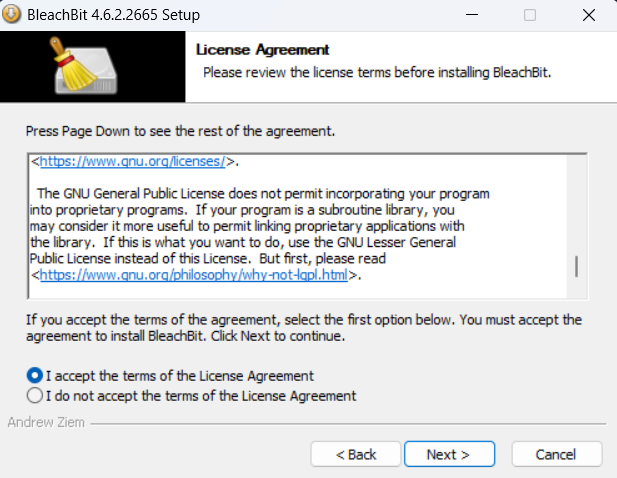Image resolution: width=617 pixels, height=478 pixels.
Task: Click the scrollbar track above the thumb
Action: (576, 205)
